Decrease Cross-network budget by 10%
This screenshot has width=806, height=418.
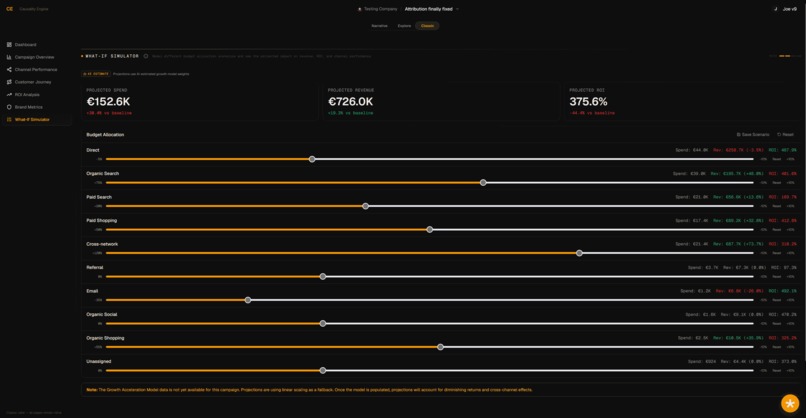[764, 253]
